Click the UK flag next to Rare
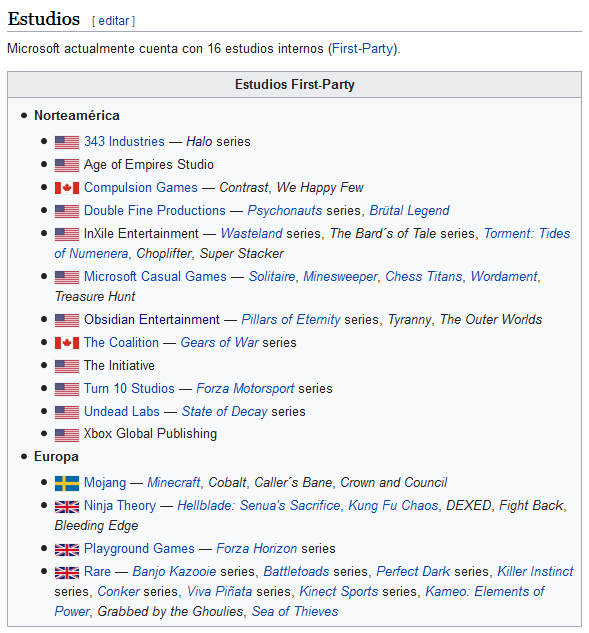589x633 pixels. coord(67,572)
